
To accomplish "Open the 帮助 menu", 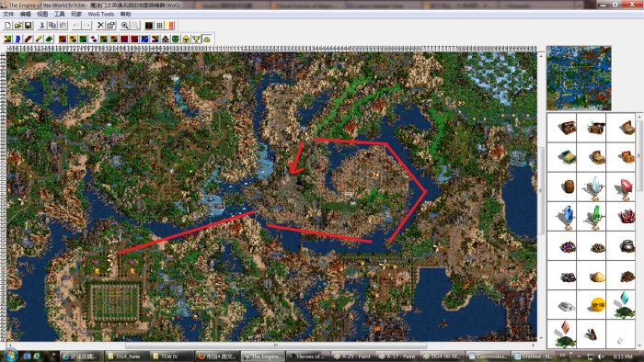I will (x=126, y=14).
